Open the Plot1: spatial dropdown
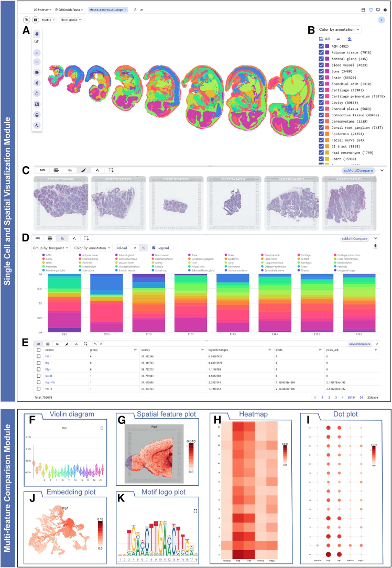The height and width of the screenshot is (568, 392). [71, 20]
